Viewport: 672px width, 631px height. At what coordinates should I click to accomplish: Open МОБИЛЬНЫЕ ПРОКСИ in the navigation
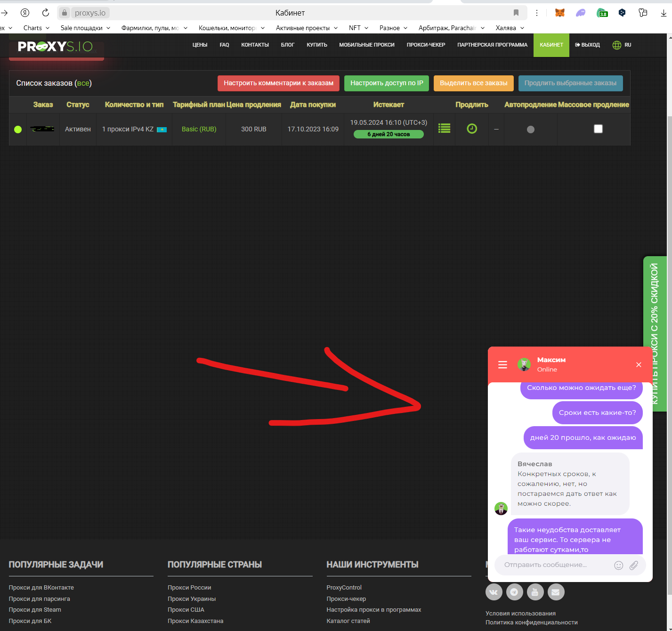pos(367,45)
